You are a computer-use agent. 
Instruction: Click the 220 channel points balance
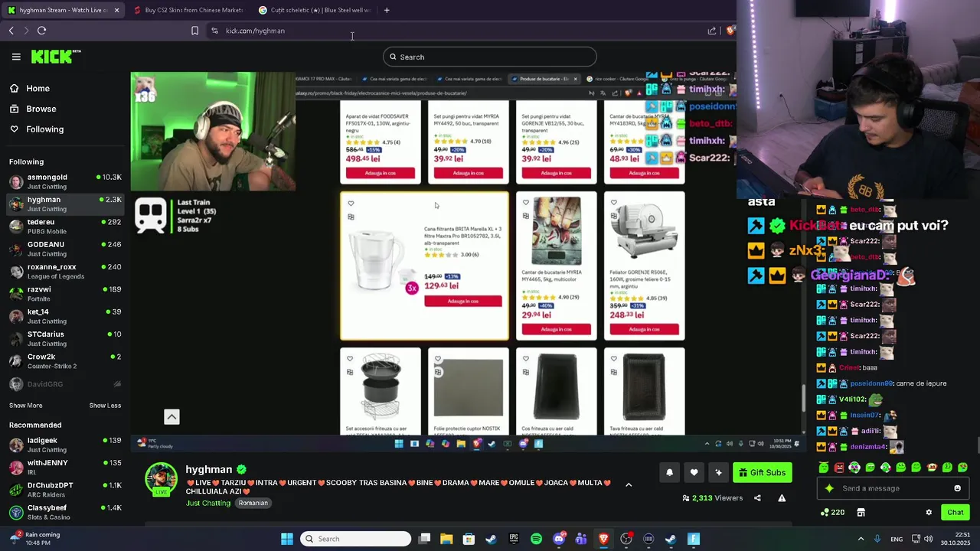point(832,512)
